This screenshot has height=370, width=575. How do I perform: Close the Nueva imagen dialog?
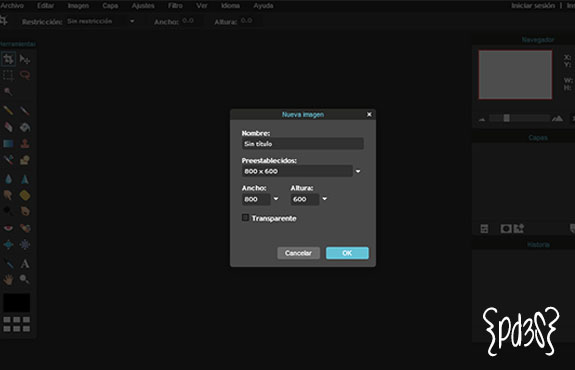(x=369, y=114)
